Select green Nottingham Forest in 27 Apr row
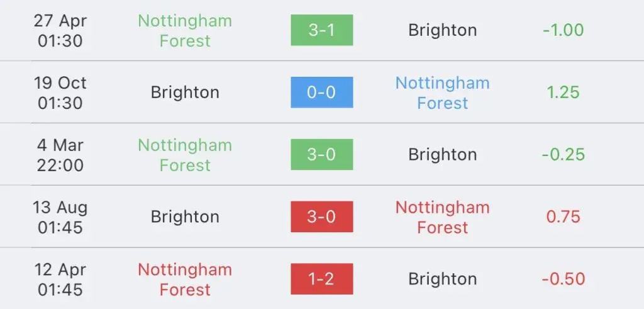 (x=185, y=30)
